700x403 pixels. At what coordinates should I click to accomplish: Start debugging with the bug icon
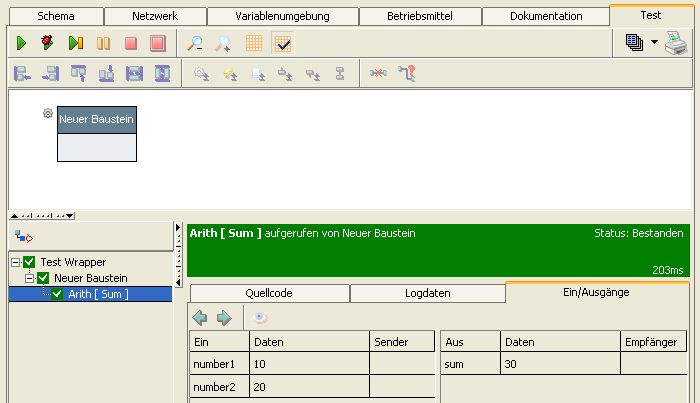click(x=47, y=43)
